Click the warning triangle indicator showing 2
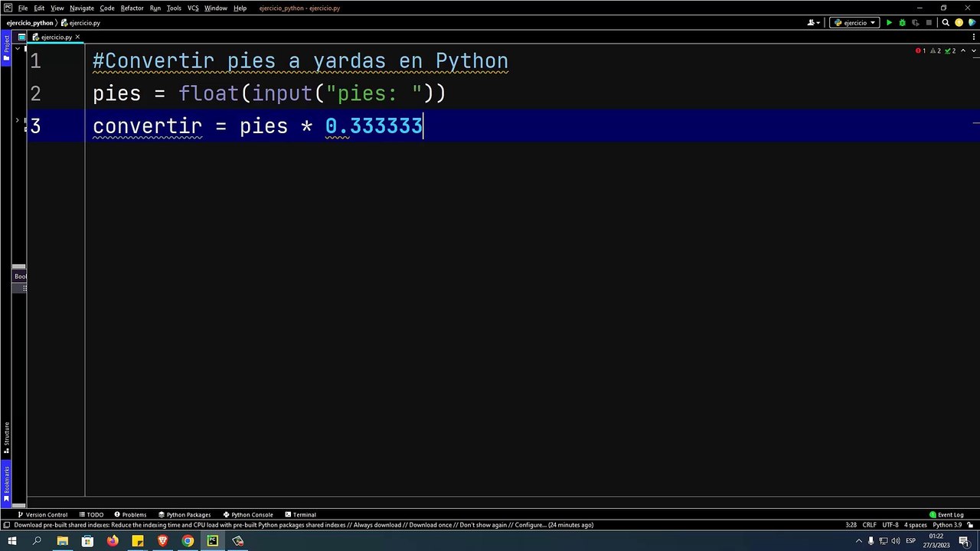 [x=935, y=51]
